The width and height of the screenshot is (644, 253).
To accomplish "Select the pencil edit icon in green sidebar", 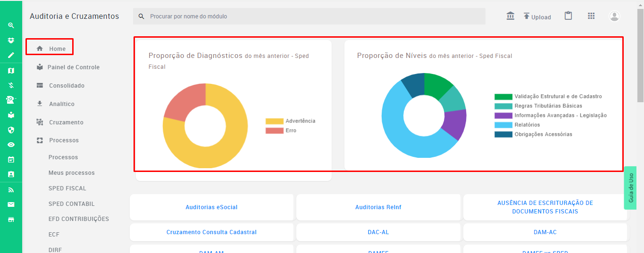I will 11,55.
